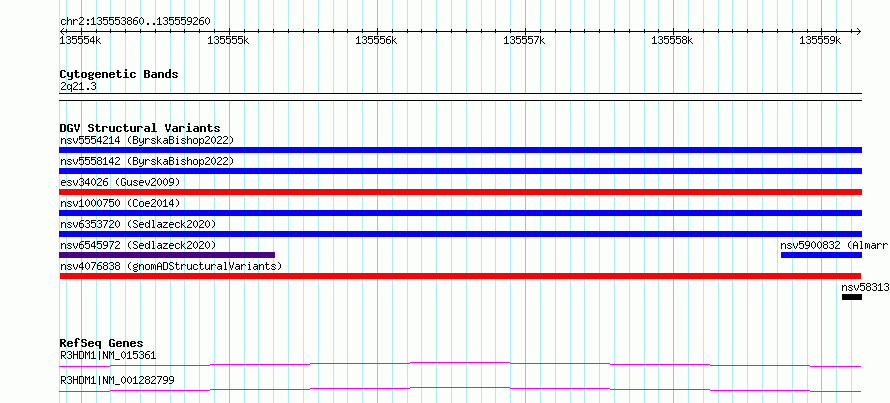Click the Cytogenetic Bands track title
Image resolution: width=890 pixels, height=403 pixels.
[119, 74]
